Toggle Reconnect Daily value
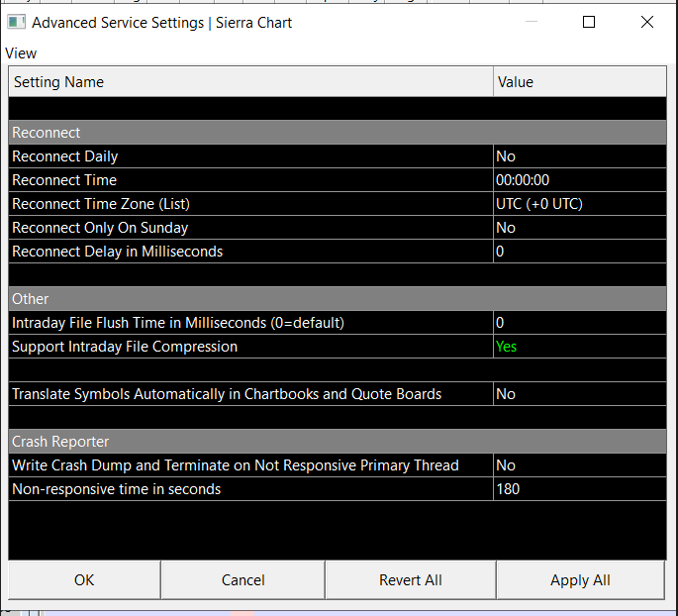The image size is (678, 616). [x=579, y=156]
